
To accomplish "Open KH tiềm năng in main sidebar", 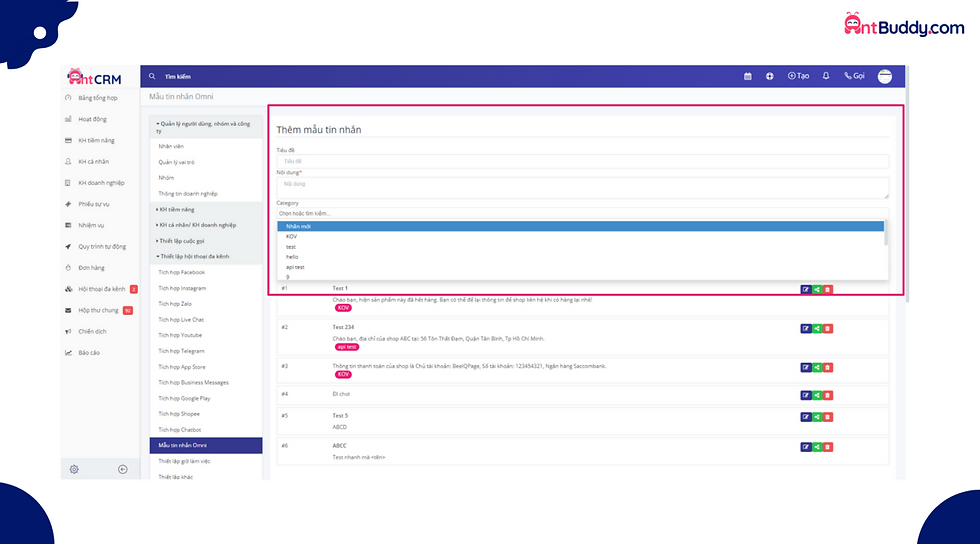I will pyautogui.click(x=96, y=141).
